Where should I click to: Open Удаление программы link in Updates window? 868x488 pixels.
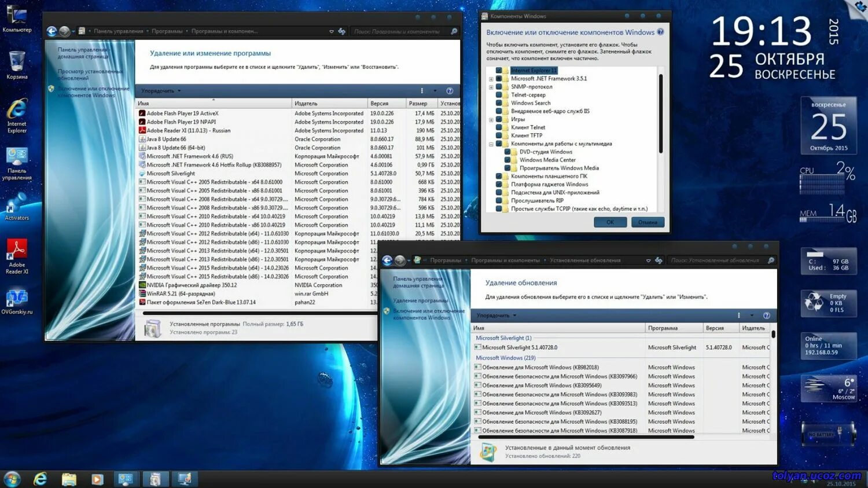point(421,300)
